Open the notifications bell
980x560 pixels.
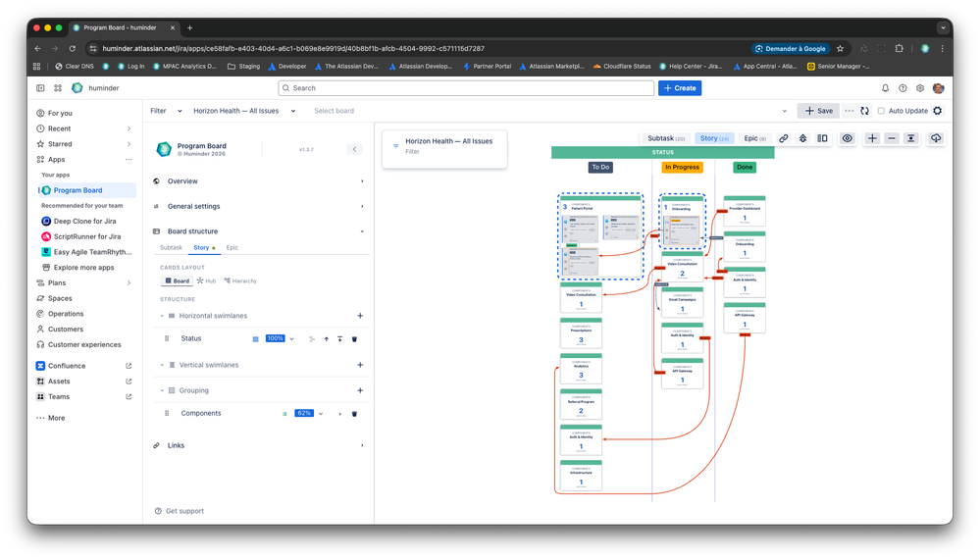[885, 88]
